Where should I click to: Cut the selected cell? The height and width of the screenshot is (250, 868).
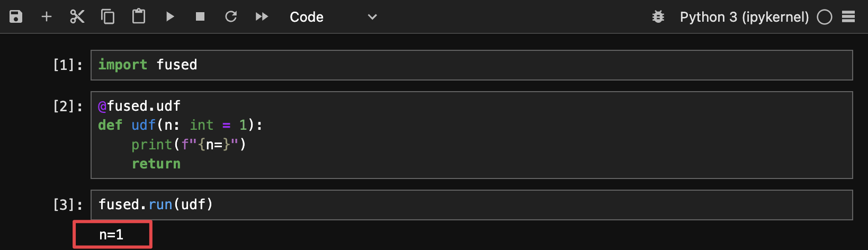click(77, 17)
